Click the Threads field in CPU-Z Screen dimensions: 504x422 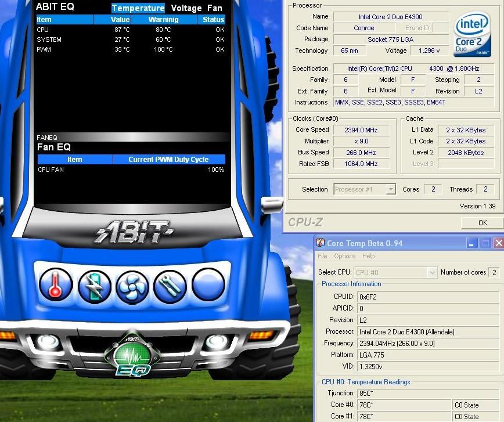(485, 189)
